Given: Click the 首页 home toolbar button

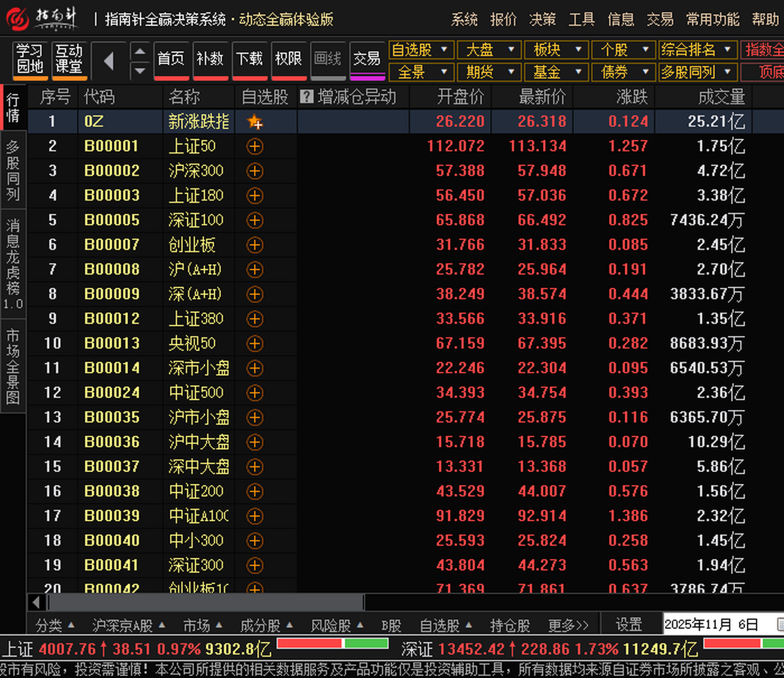Looking at the screenshot, I should [171, 59].
